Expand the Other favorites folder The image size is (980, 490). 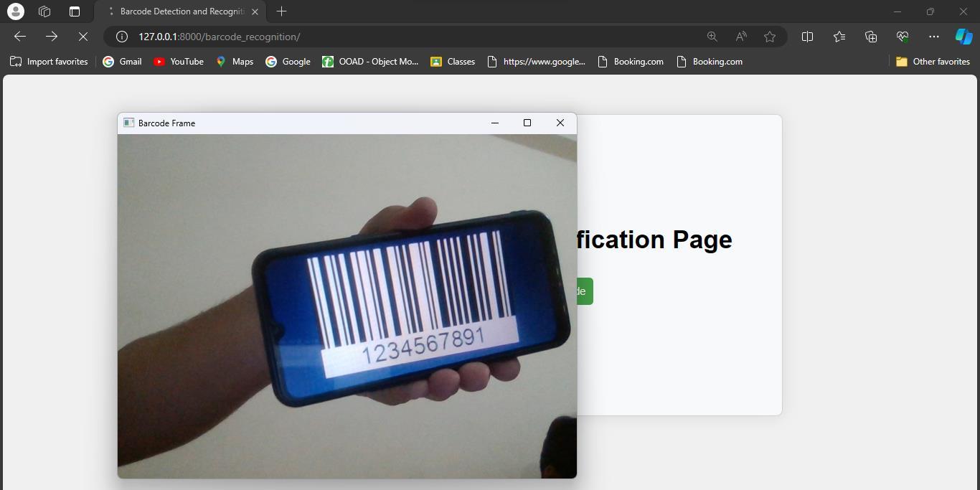tap(933, 62)
